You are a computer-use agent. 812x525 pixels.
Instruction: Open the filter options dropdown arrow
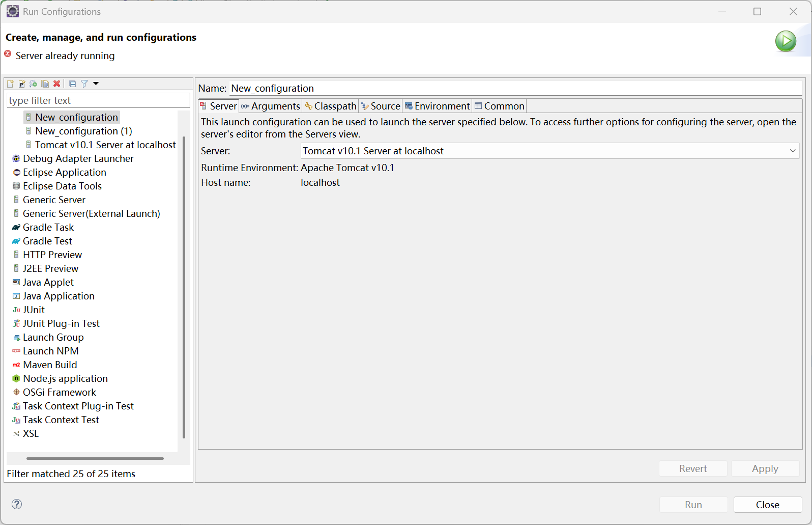pos(96,84)
